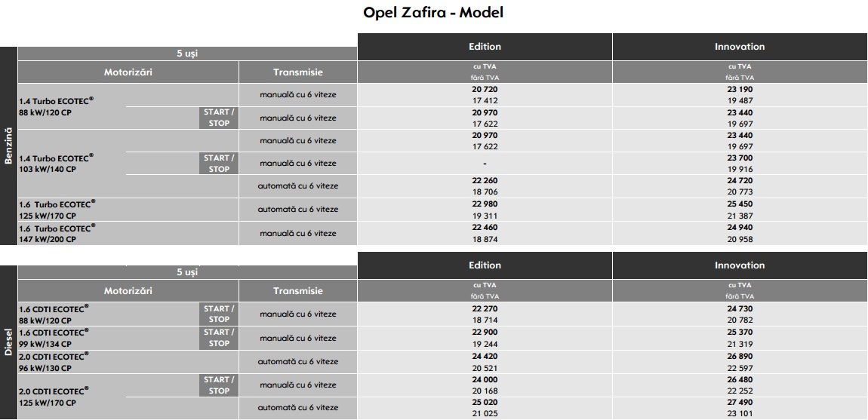
Task: Select the Edition header in Benzină table
Action: (485, 47)
